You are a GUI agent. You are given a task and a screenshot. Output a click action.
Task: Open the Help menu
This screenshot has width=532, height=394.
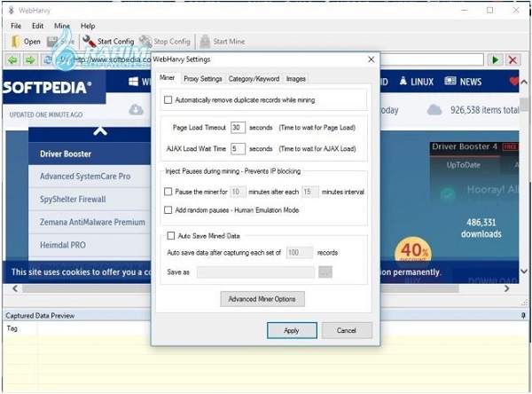[88, 26]
